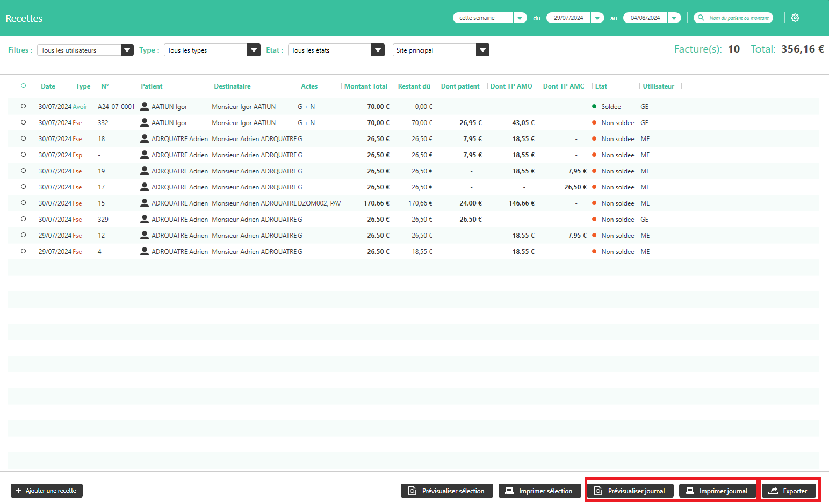Click Prévisualiser journal button

point(630,491)
